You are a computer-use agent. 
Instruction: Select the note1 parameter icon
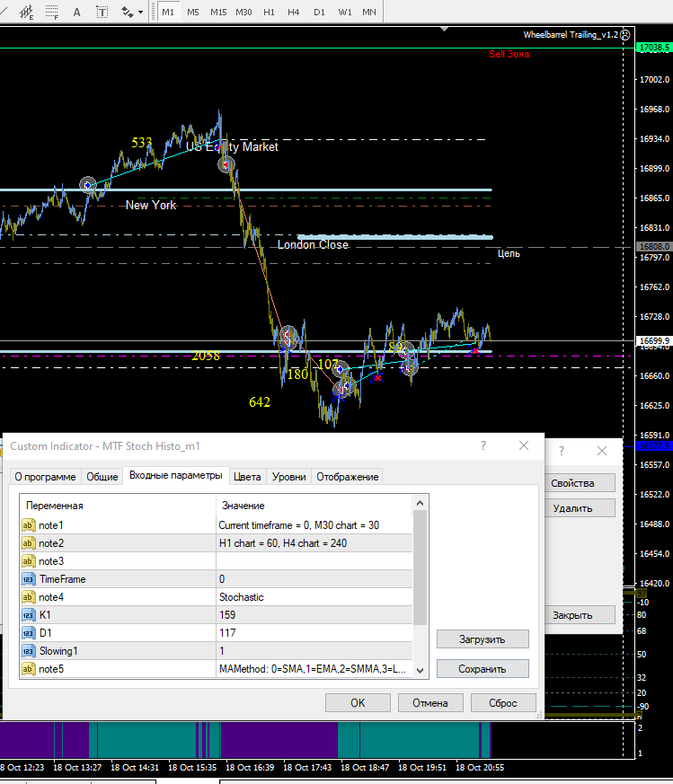(x=28, y=525)
